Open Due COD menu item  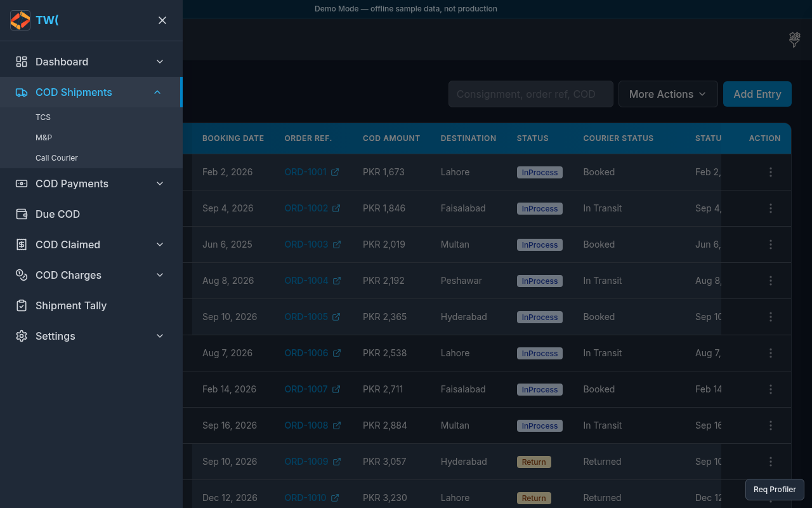91,214
